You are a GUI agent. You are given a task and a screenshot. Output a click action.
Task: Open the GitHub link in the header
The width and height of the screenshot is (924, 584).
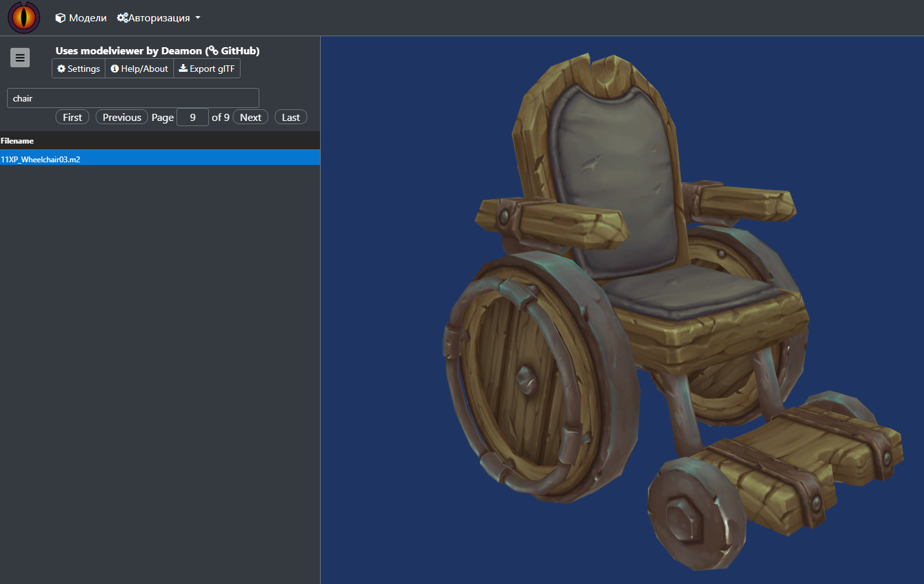239,50
